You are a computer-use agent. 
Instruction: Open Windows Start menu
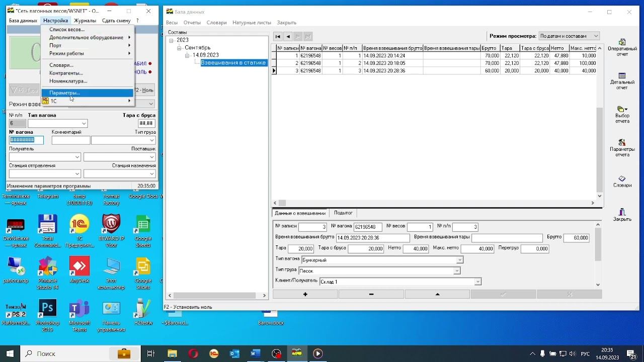click(x=10, y=353)
